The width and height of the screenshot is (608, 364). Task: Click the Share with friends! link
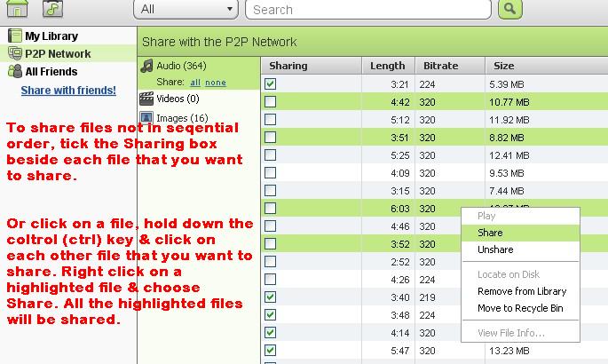pyautogui.click(x=68, y=90)
